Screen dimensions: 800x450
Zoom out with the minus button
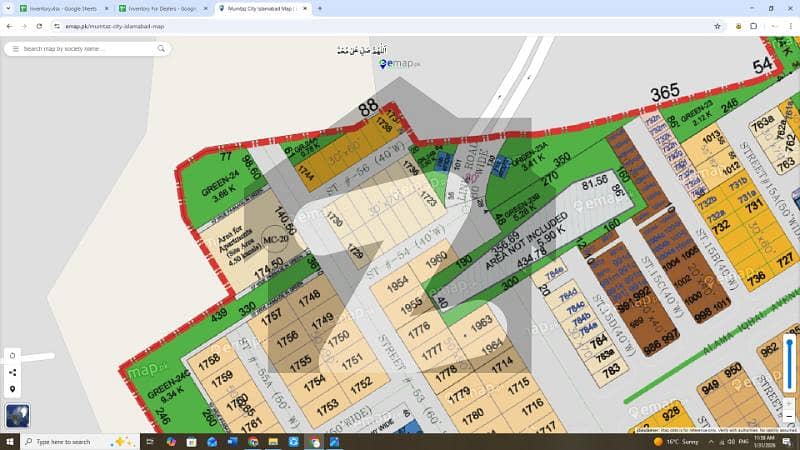pyautogui.click(x=790, y=417)
